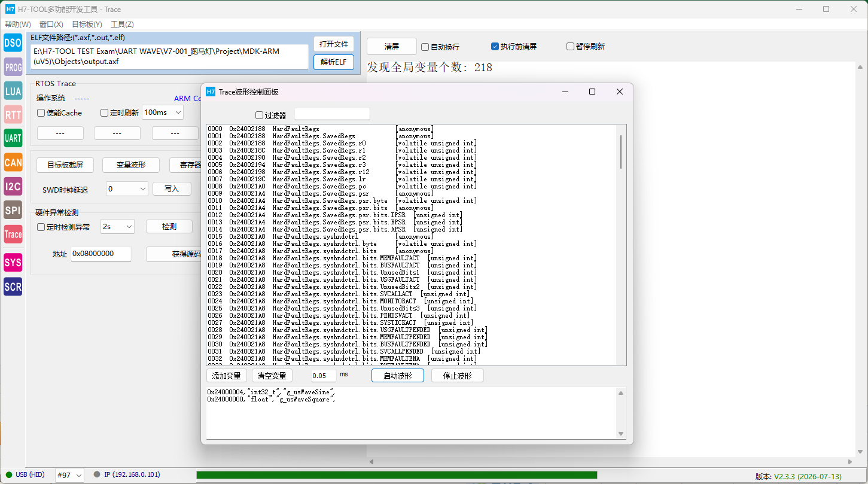Screen dimensions: 868x484
Task: Expand the 2s detection interval dropdown
Action: coord(117,227)
